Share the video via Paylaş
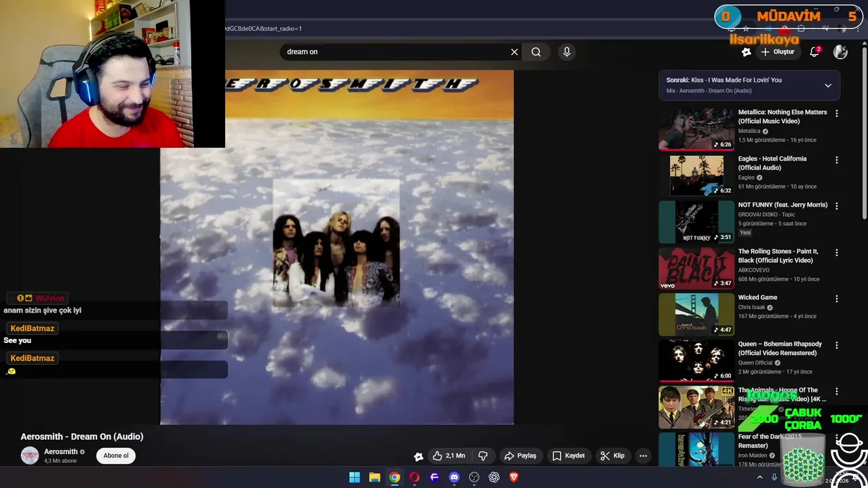This screenshot has width=868, height=488. click(520, 455)
